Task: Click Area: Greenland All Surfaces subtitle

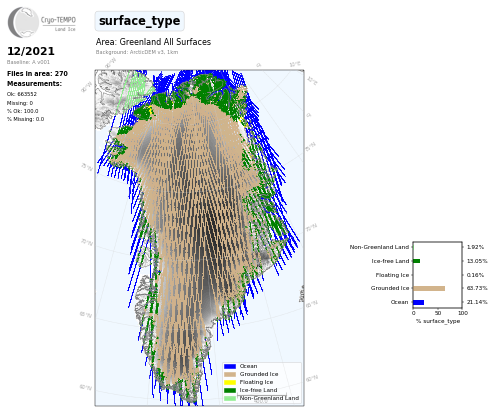Action: (153, 42)
